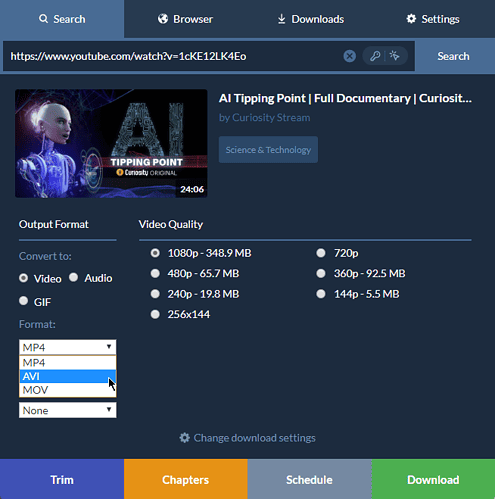Click the 24:06 duration label
Image resolution: width=495 pixels, height=499 pixels.
point(192,189)
